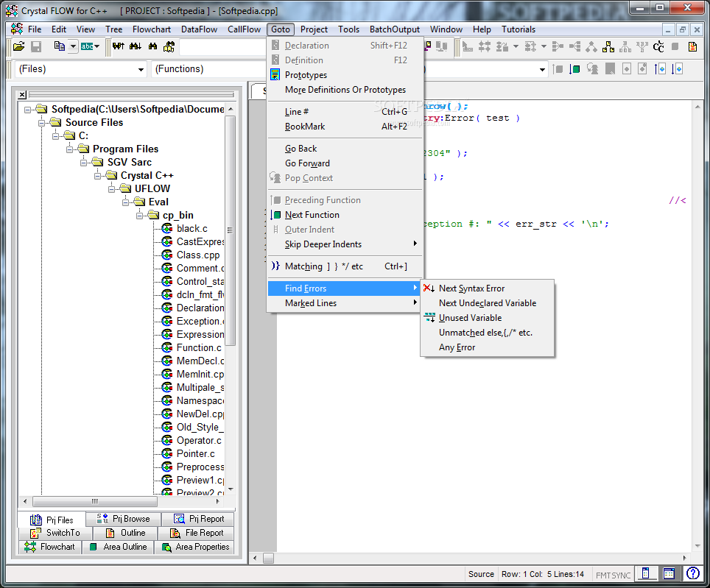Click the Open file toolbar icon
710x588 pixels.
[19, 46]
